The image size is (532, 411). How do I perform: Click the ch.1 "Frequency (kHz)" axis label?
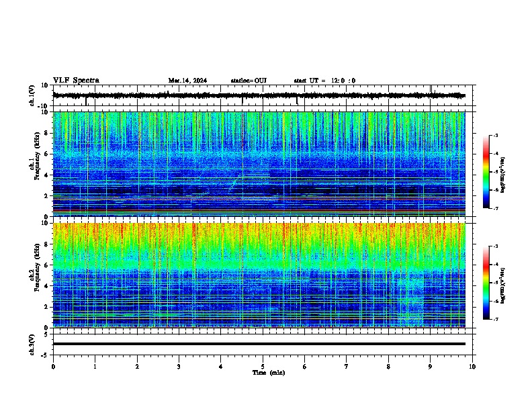pyautogui.click(x=37, y=156)
